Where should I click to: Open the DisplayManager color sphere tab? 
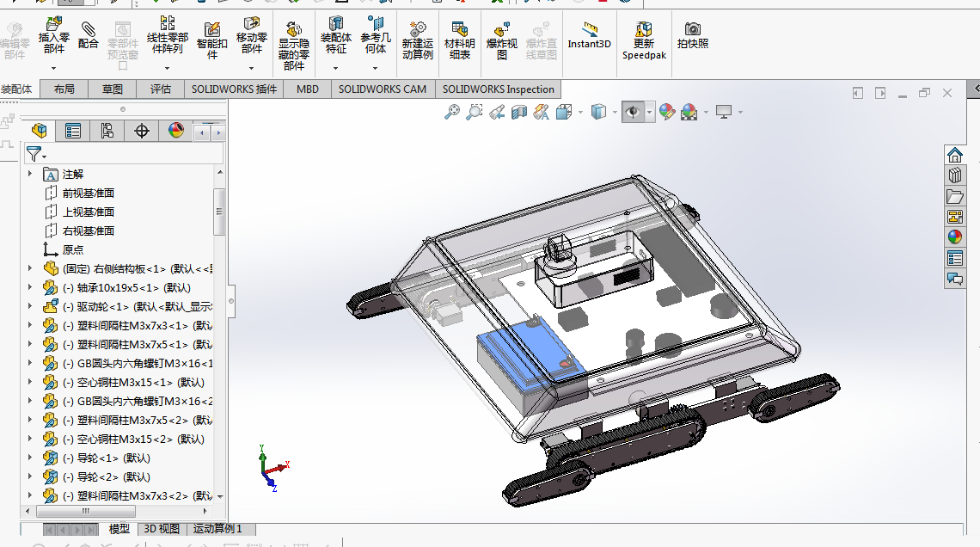(176, 131)
